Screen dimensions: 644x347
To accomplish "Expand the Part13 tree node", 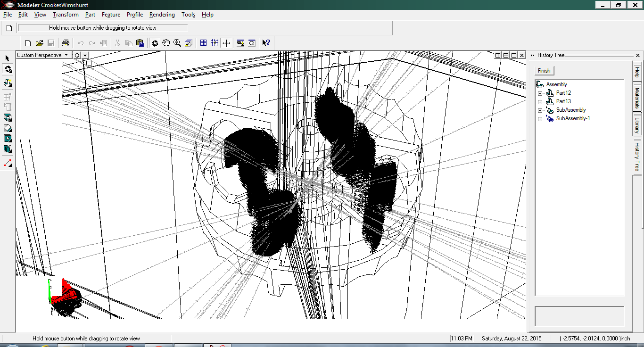I will pos(540,101).
